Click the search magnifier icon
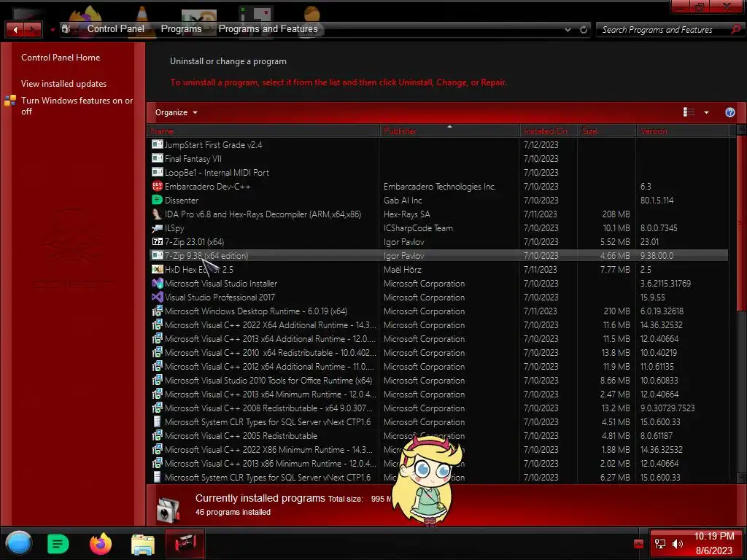Viewport: 747px width, 560px height. pyautogui.click(x=735, y=29)
